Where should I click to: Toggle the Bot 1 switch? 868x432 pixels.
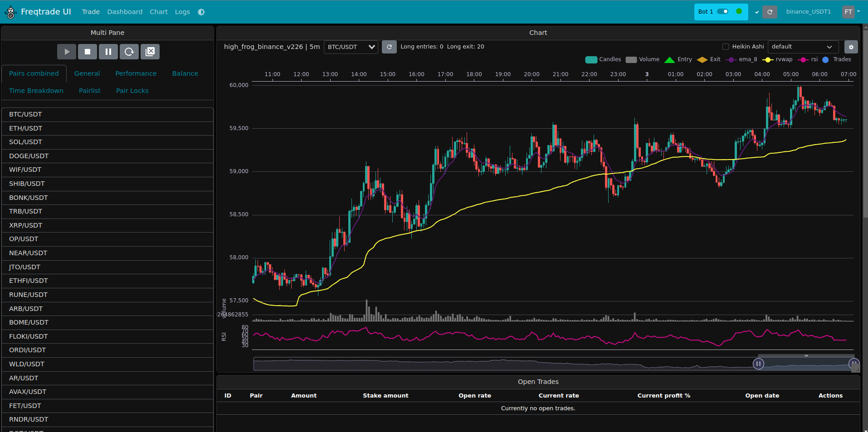point(722,12)
